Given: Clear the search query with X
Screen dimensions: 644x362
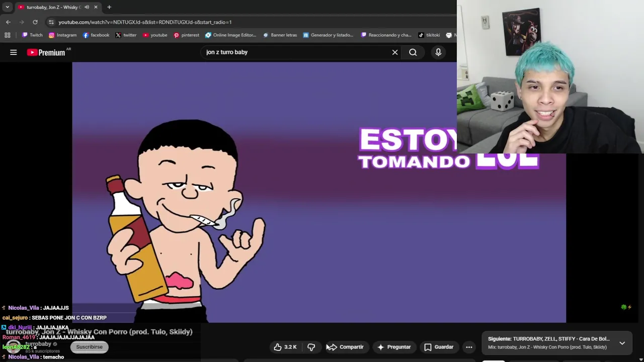Looking at the screenshot, I should [x=395, y=52].
